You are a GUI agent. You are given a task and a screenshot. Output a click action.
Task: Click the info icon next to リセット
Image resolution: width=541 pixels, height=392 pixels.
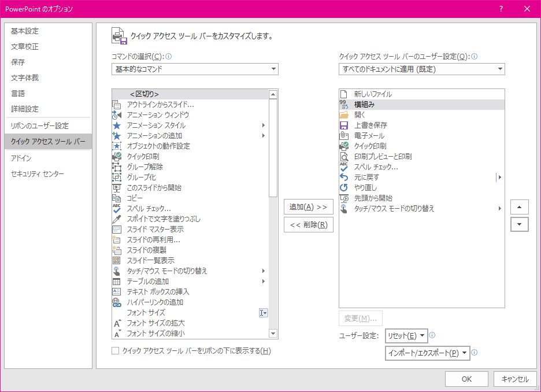432,335
